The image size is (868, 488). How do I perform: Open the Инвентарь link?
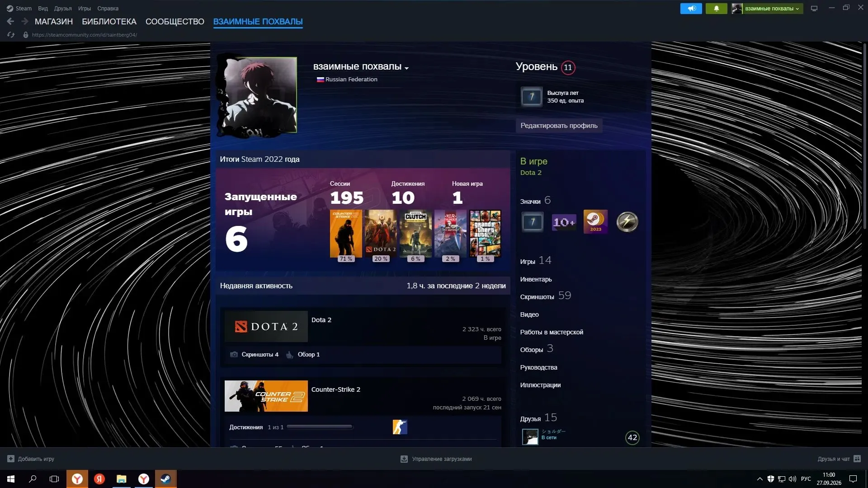536,279
